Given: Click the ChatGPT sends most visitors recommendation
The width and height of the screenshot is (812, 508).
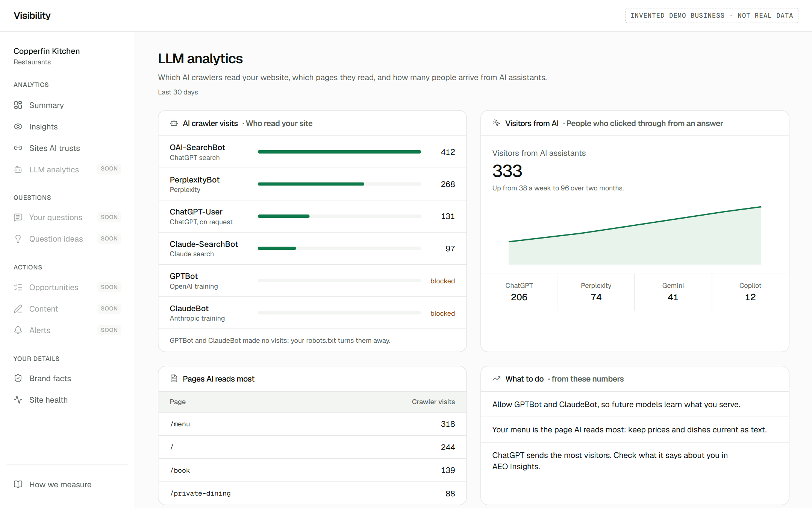Looking at the screenshot, I should 635,461.
